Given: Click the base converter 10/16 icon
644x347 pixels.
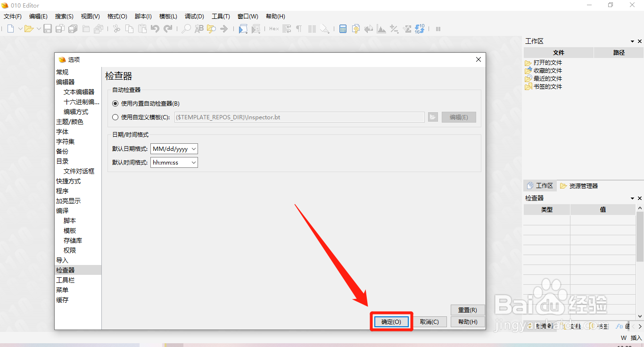Looking at the screenshot, I should click(420, 29).
